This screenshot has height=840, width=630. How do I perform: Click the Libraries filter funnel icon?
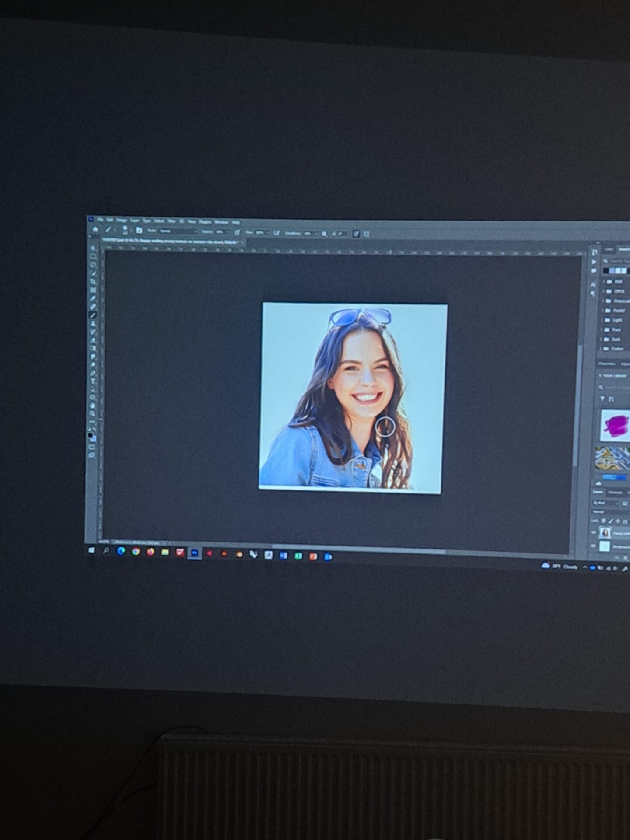point(603,399)
